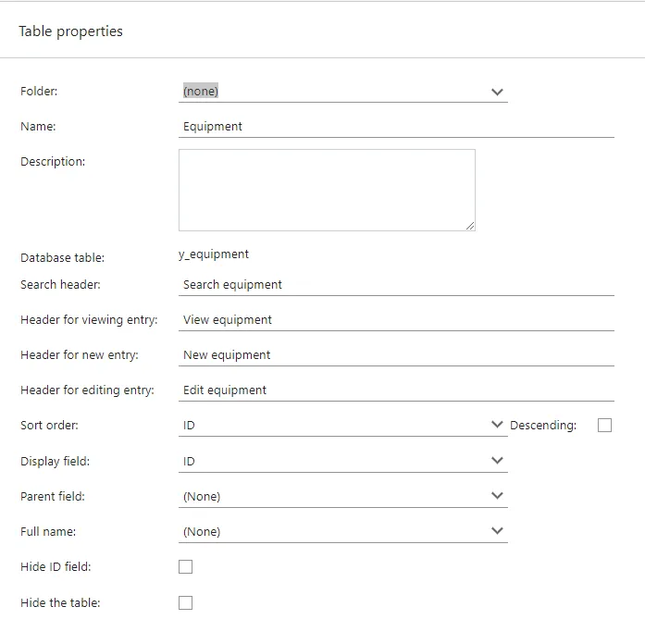Image resolution: width=645 pixels, height=644 pixels.
Task: Open the Full name dropdown
Action: (x=342, y=531)
